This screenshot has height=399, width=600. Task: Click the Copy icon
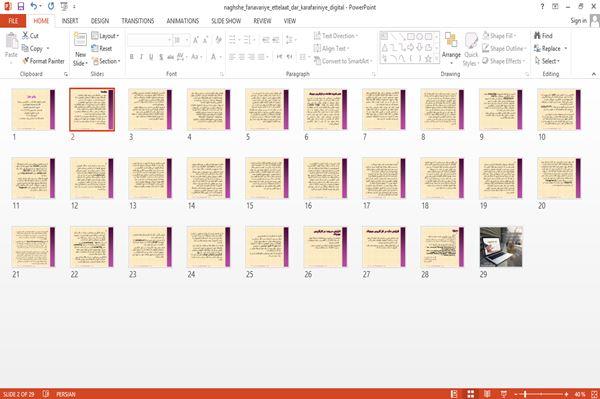click(x=25, y=49)
